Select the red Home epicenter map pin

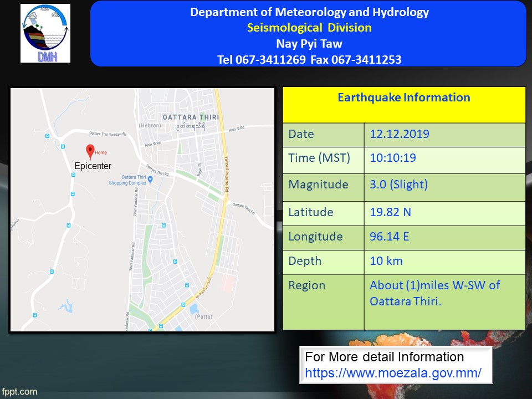90,151
